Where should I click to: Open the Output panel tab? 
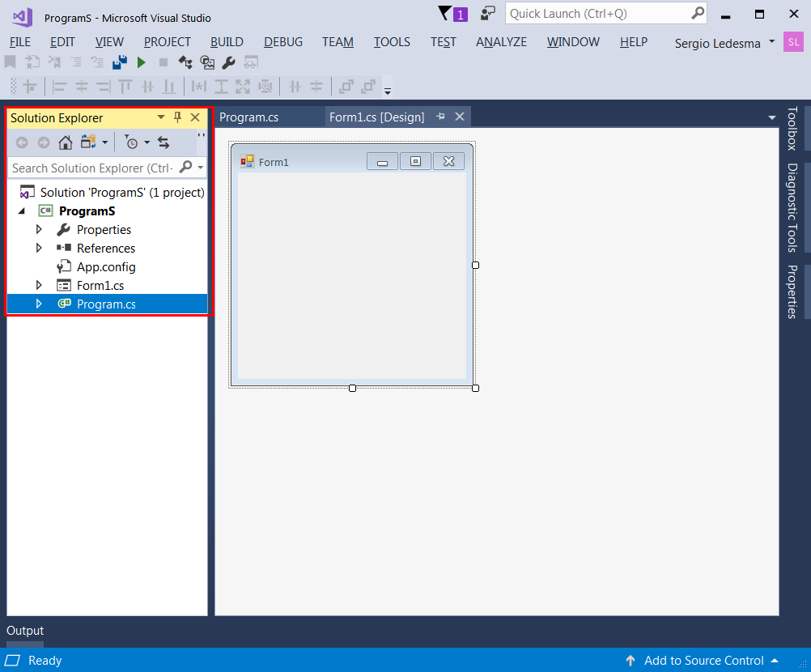[25, 631]
